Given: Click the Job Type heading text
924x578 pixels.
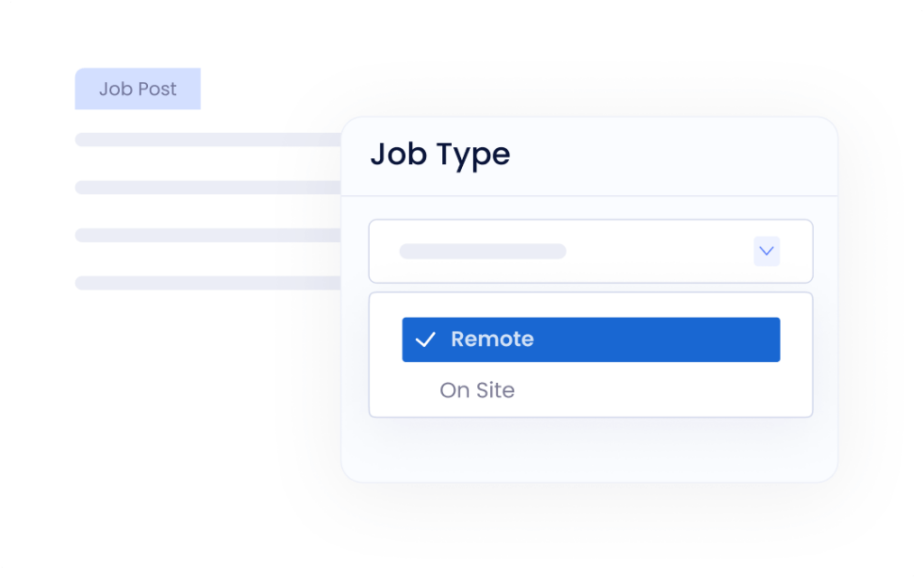Looking at the screenshot, I should (x=440, y=154).
